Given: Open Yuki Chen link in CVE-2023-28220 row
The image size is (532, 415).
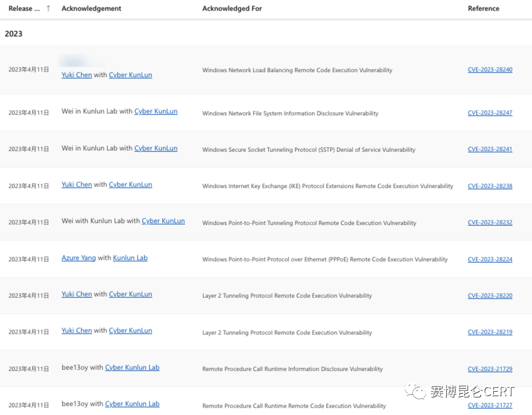Looking at the screenshot, I should click(x=76, y=294).
